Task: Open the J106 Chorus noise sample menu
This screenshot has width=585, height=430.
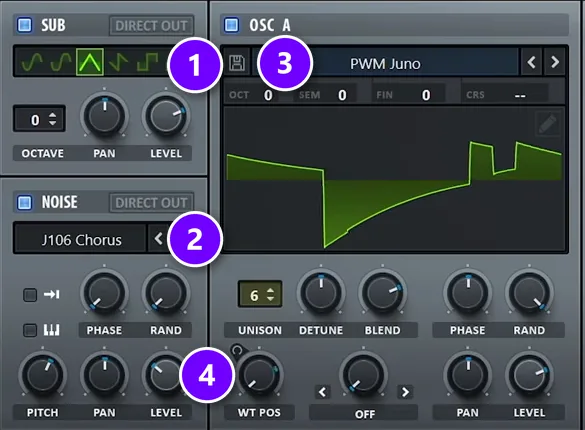Action: [81, 240]
